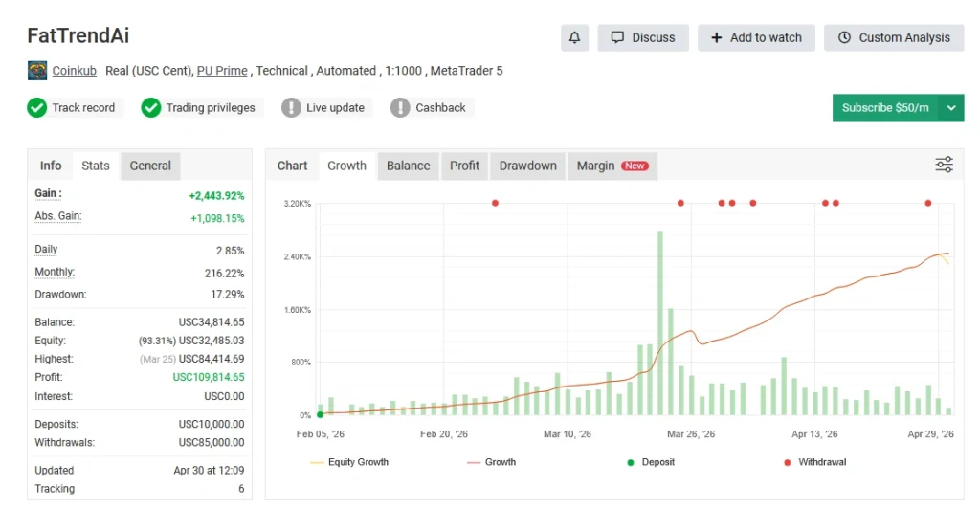
Task: Click the USC10,000.00 deposits value
Action: click(x=212, y=424)
